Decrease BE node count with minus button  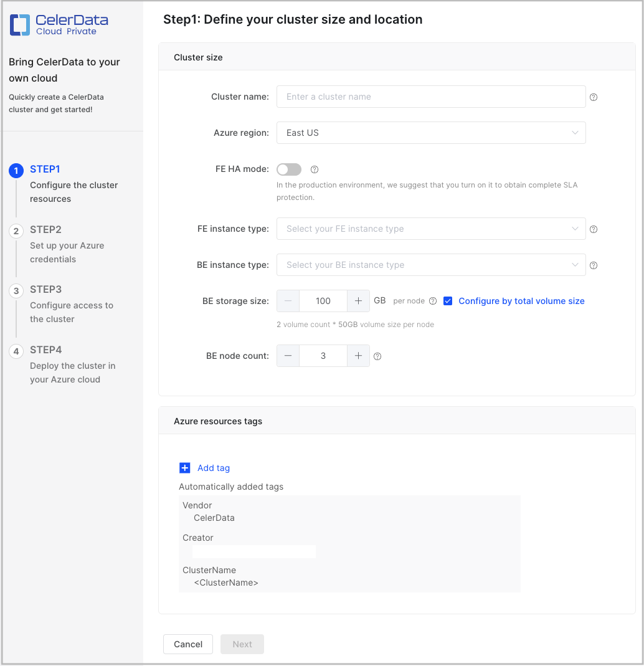click(x=288, y=356)
